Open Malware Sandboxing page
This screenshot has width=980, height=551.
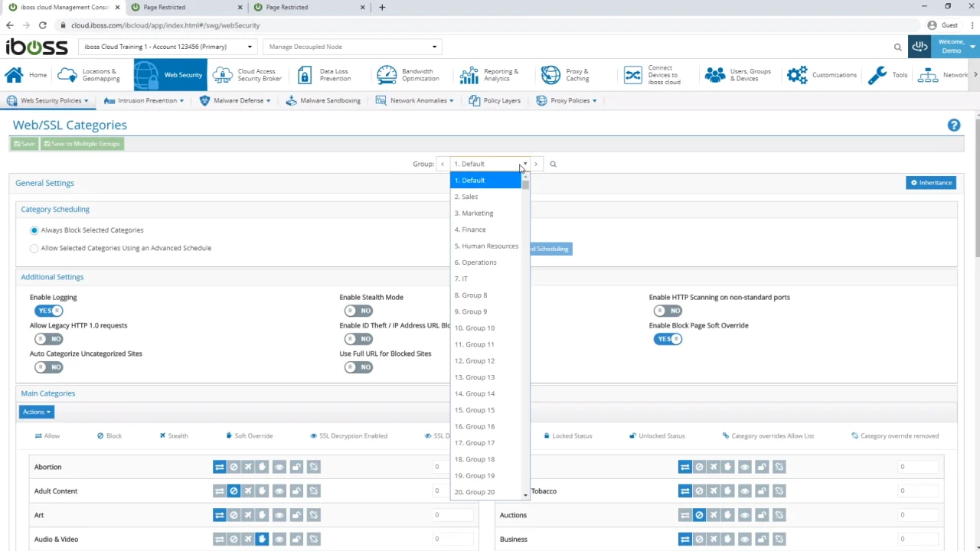[x=323, y=100]
